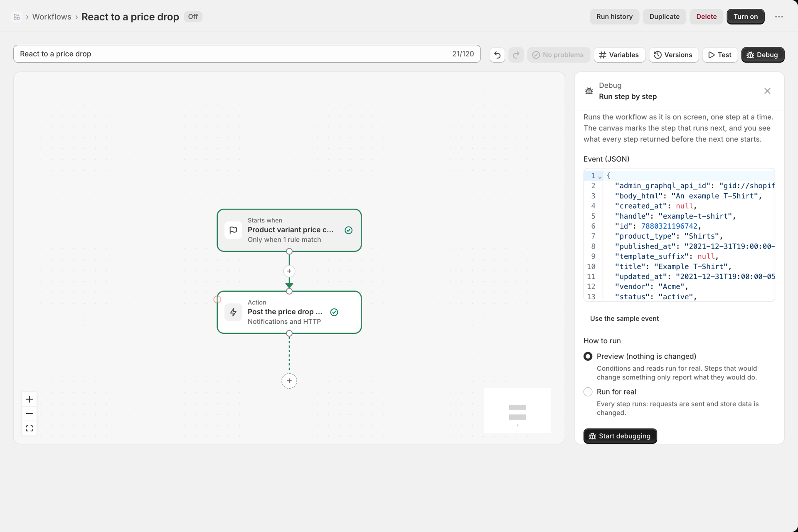Select the Product variant price trigger node

[x=289, y=230]
